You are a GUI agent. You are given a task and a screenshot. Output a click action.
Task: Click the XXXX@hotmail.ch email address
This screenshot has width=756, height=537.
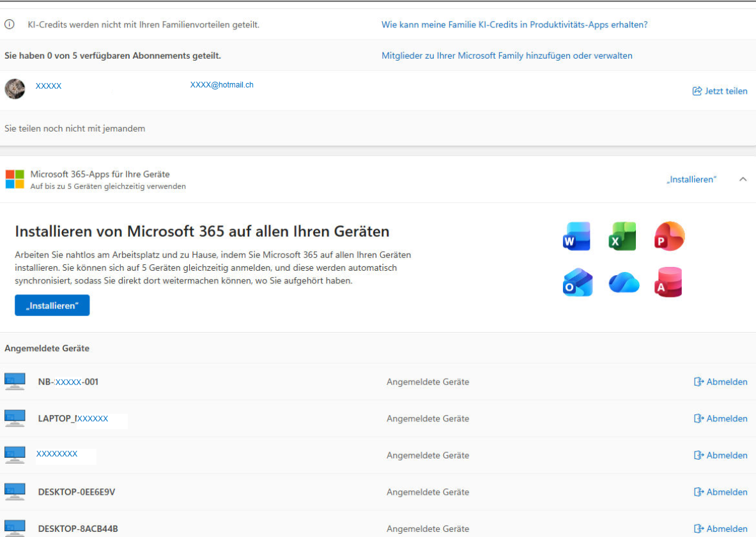222,85
